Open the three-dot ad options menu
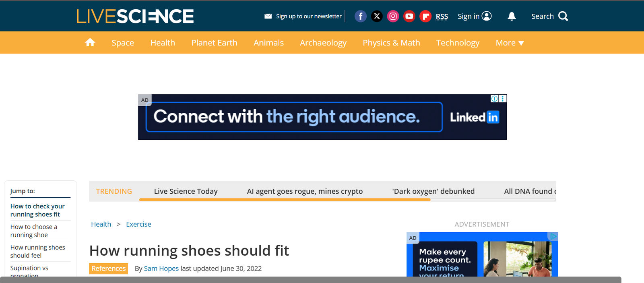 pos(503,99)
